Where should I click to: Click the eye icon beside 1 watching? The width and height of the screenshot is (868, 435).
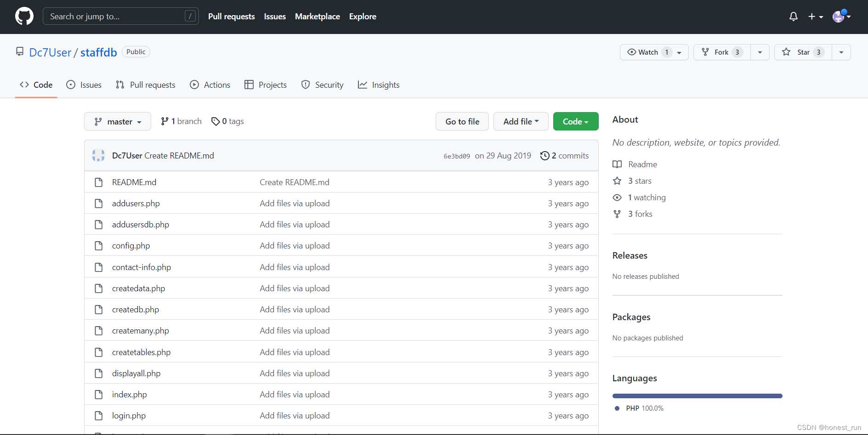[x=617, y=198]
